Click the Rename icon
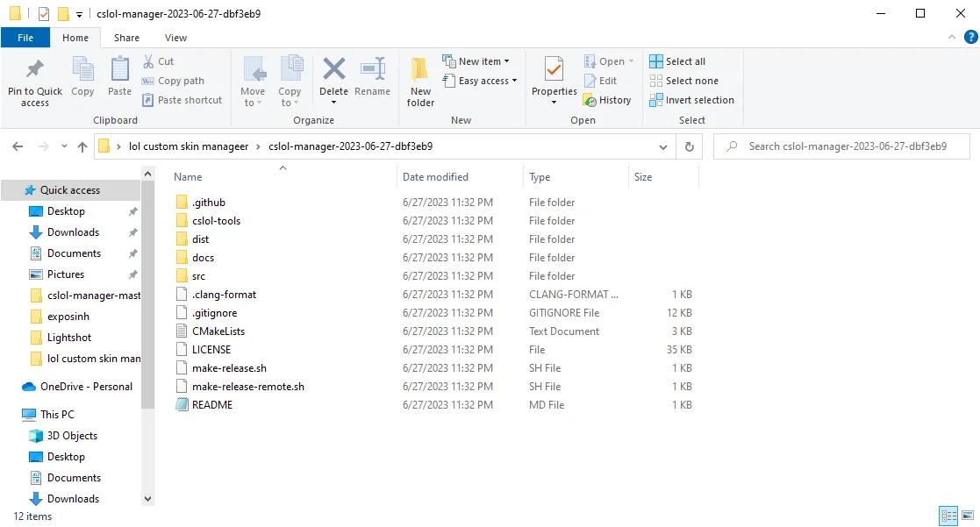This screenshot has width=980, height=527. (x=373, y=68)
